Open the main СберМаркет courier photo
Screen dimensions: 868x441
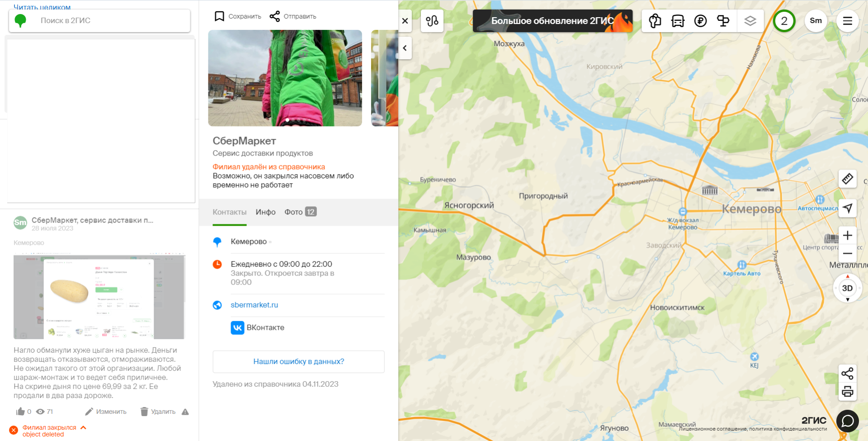pos(285,78)
